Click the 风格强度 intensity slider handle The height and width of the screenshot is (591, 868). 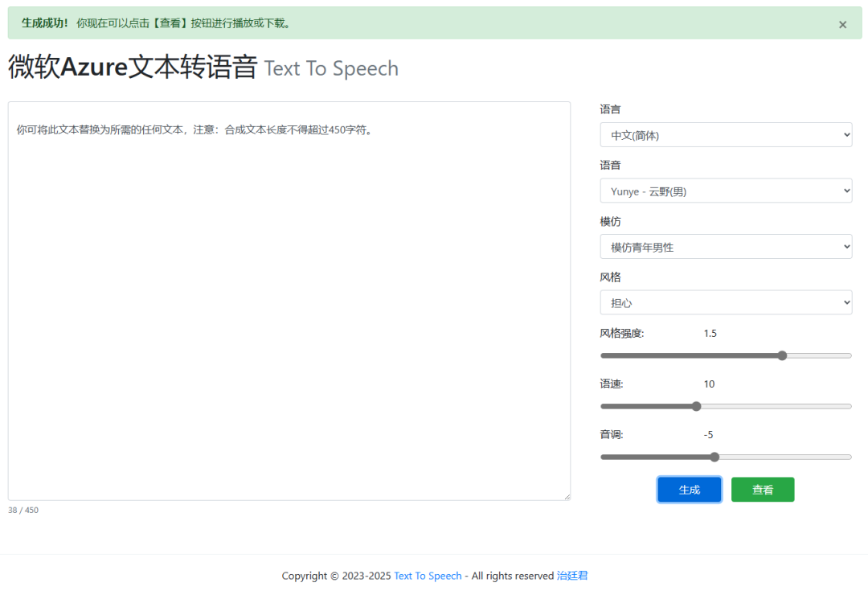click(783, 355)
